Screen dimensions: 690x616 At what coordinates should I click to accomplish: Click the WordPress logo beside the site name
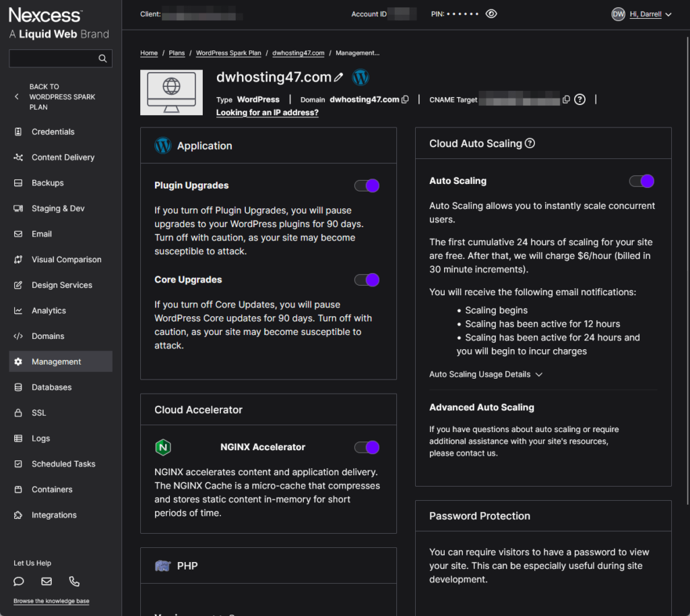click(360, 78)
